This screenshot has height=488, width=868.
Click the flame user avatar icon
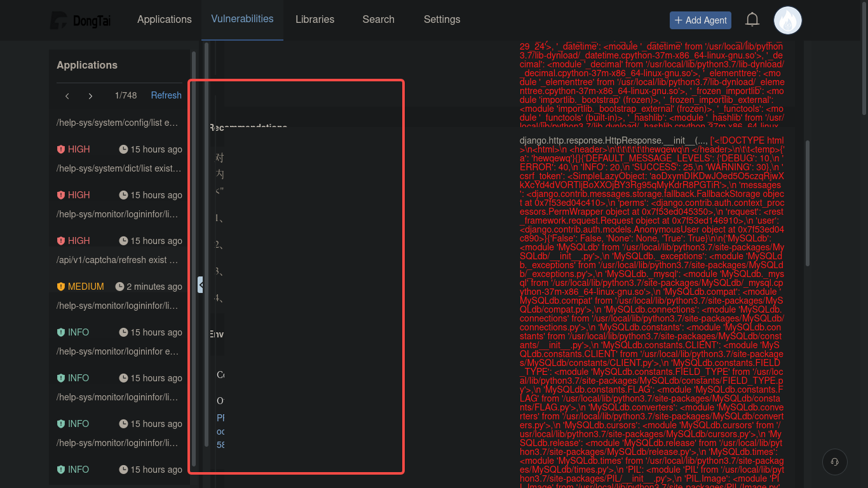[787, 20]
